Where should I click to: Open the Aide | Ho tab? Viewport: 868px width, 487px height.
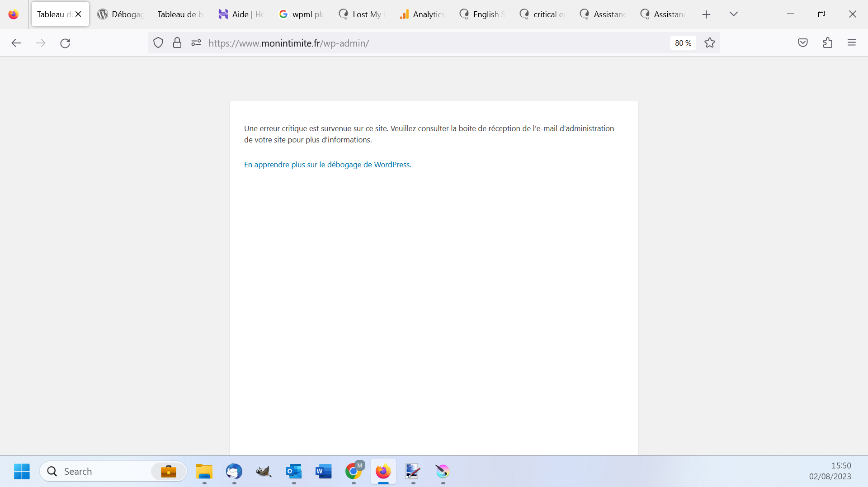(x=241, y=14)
